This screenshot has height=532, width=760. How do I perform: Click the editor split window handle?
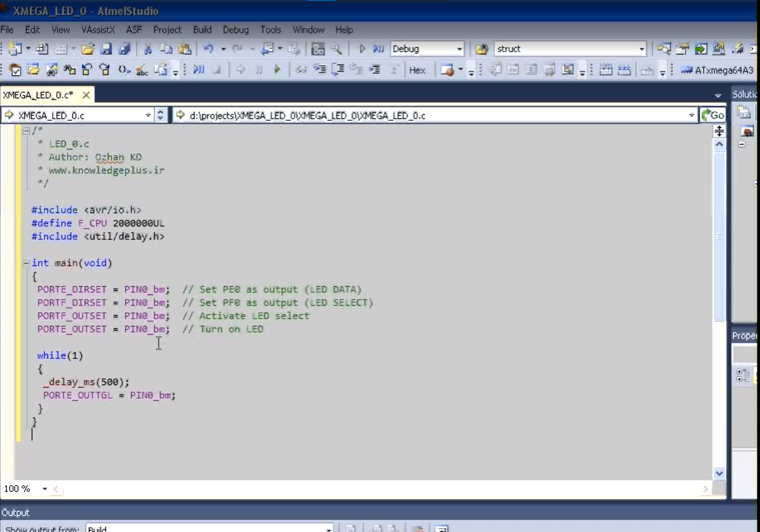(719, 132)
